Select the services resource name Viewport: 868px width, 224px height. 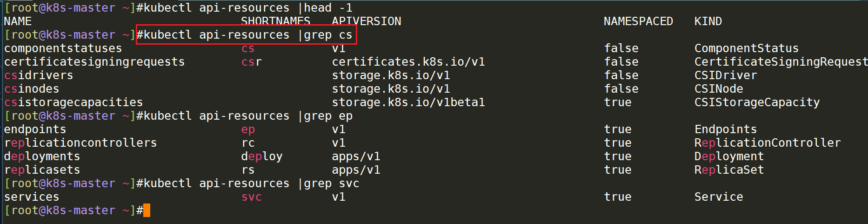[32, 197]
